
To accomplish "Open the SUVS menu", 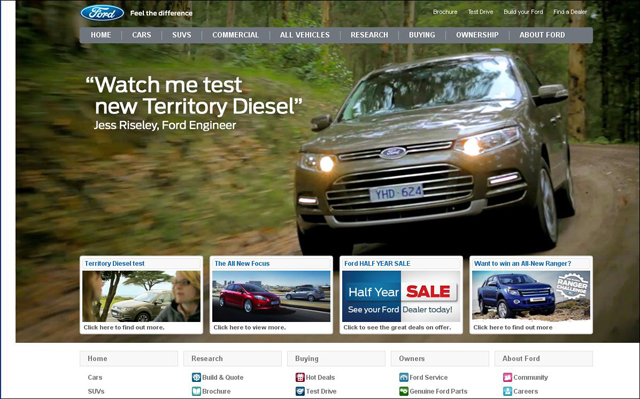I will (182, 35).
